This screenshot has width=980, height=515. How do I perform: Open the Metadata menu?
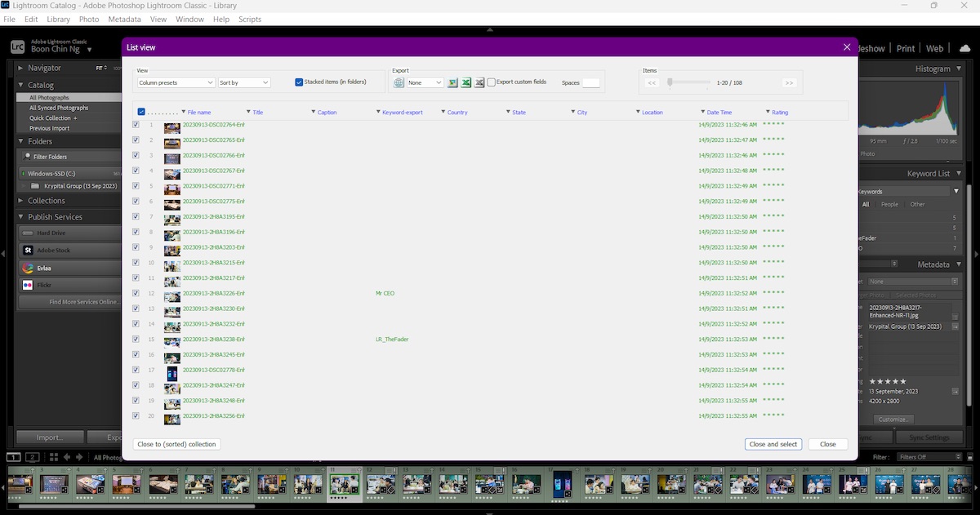[124, 19]
